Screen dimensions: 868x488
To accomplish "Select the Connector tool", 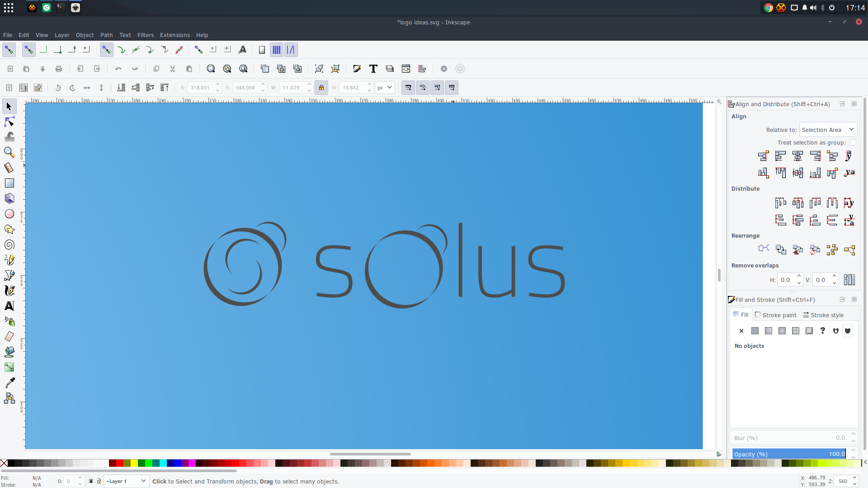I will 9,398.
